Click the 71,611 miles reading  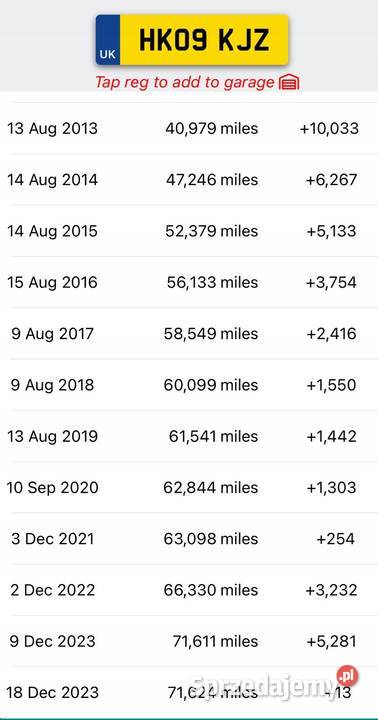click(215, 641)
